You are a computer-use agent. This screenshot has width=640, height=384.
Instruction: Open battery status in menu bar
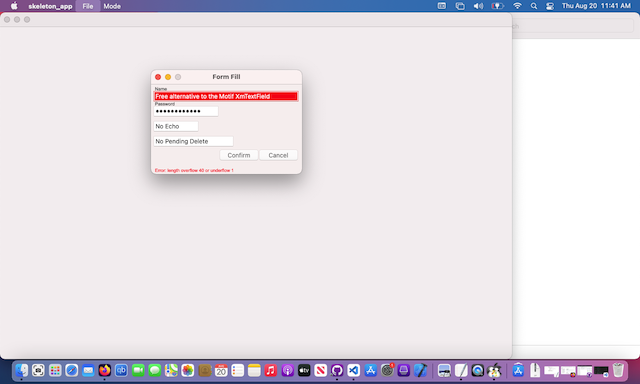tap(497, 6)
